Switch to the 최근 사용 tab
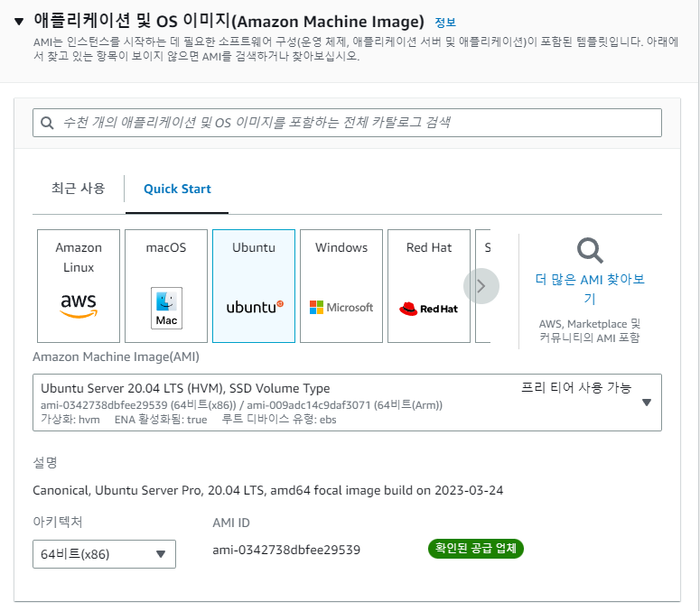 78,189
